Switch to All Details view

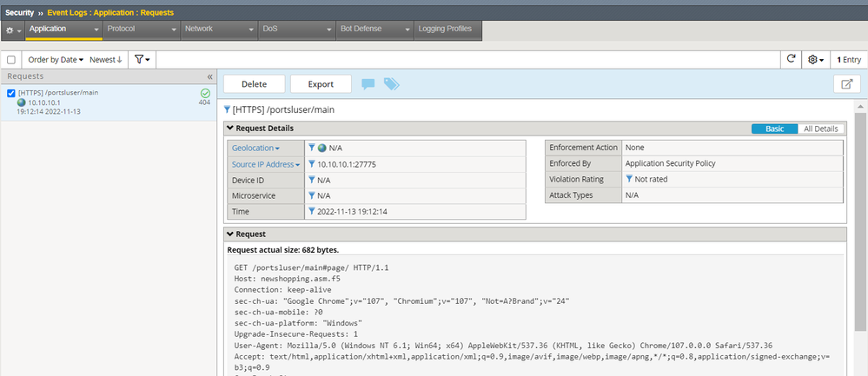(x=819, y=129)
